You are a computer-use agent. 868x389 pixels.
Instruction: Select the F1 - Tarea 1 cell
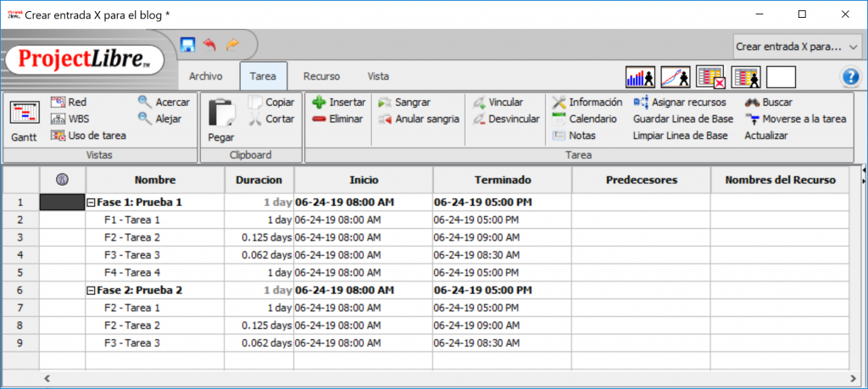point(155,220)
